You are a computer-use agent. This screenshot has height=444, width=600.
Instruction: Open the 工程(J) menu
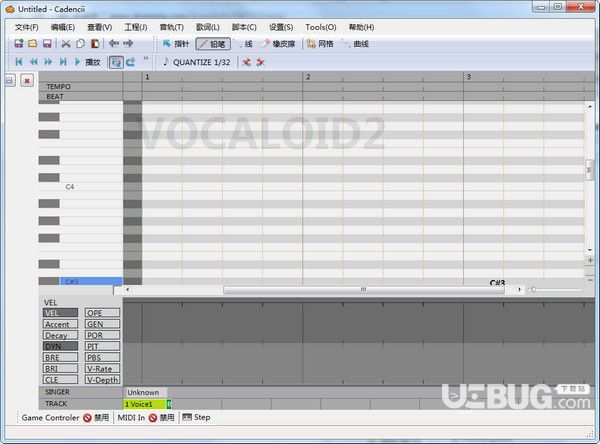coord(136,27)
